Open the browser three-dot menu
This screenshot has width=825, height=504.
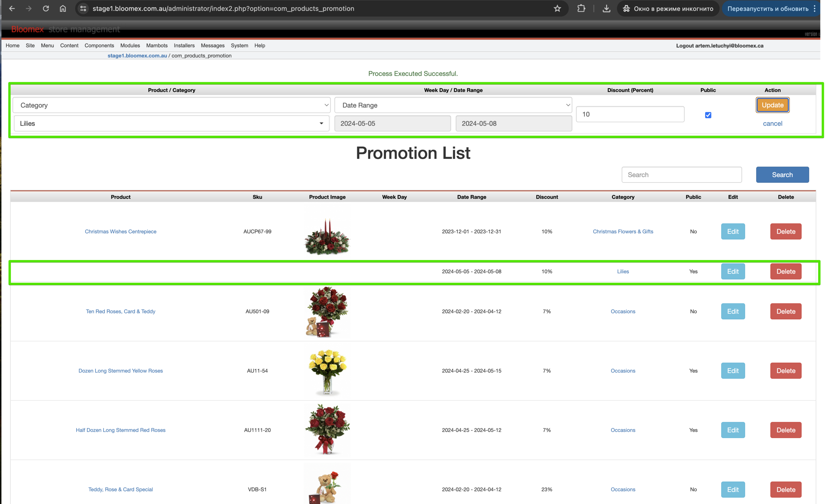tap(815, 9)
